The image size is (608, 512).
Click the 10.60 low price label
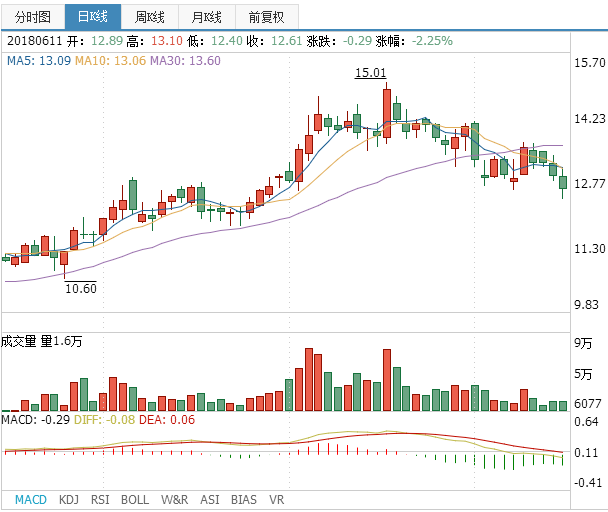click(x=81, y=288)
